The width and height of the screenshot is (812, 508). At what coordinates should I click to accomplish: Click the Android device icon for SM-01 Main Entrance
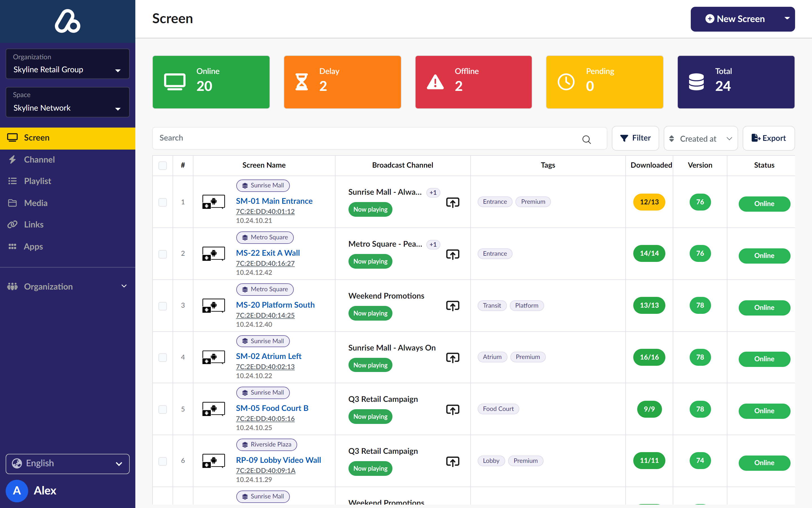coord(213,202)
